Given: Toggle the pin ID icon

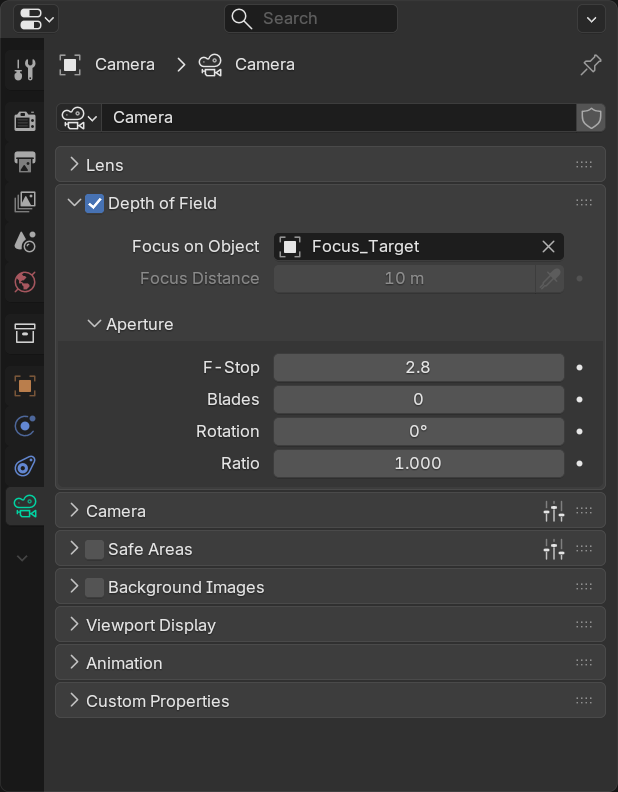Looking at the screenshot, I should tap(591, 65).
